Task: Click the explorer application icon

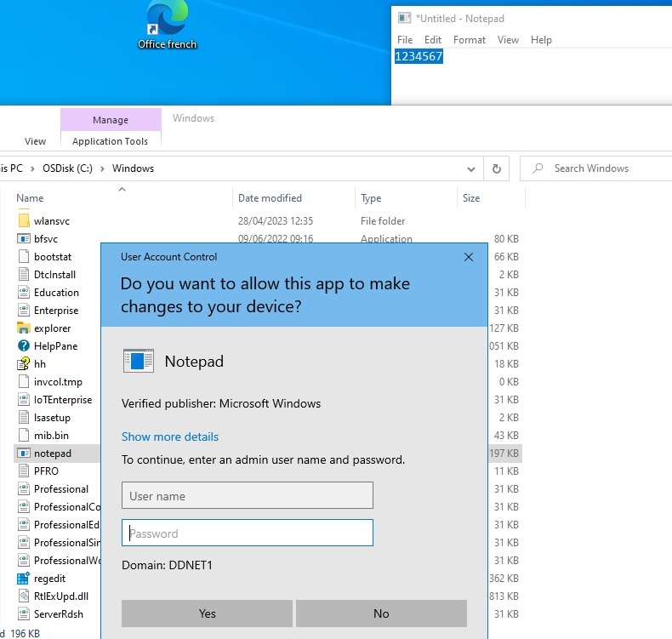Action: (x=24, y=328)
